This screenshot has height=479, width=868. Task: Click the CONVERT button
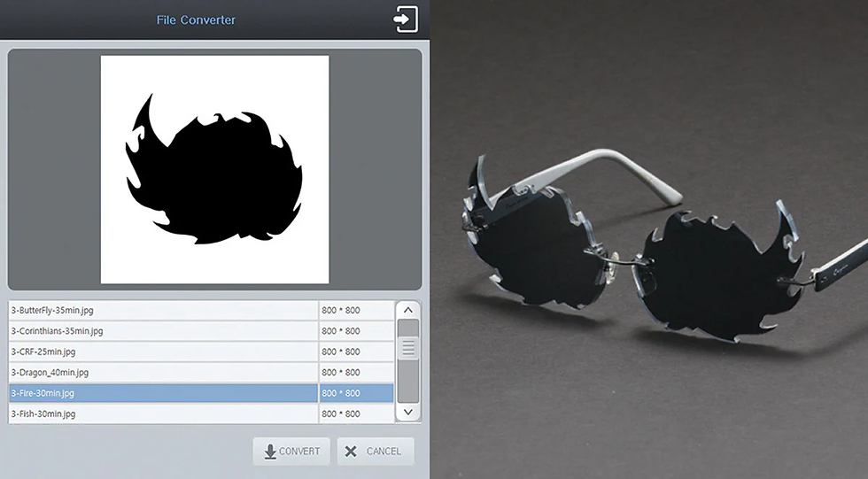291,452
